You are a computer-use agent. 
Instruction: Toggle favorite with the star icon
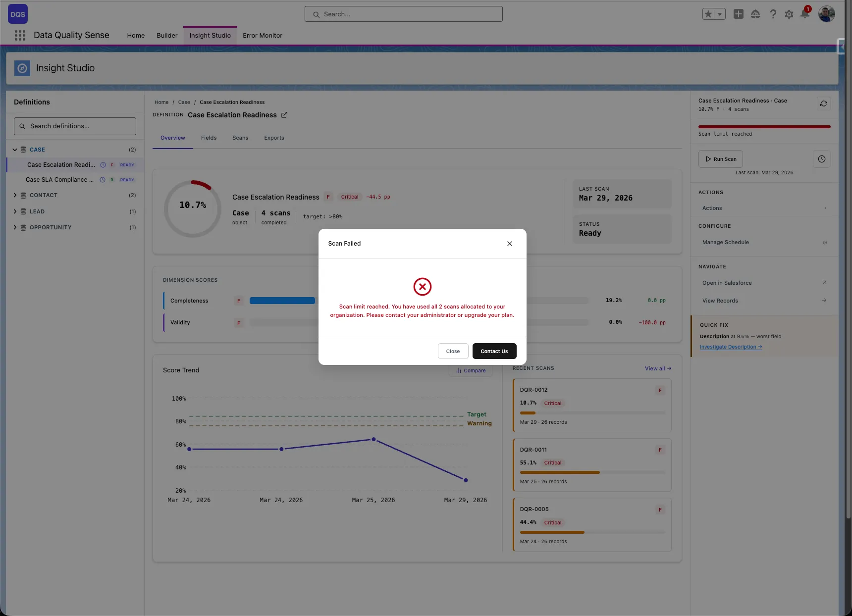[x=708, y=14]
